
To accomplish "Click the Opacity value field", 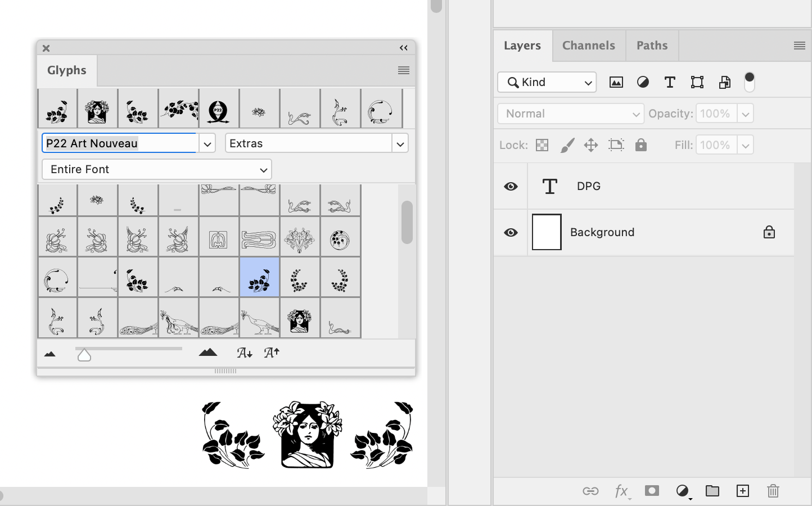I will point(716,114).
